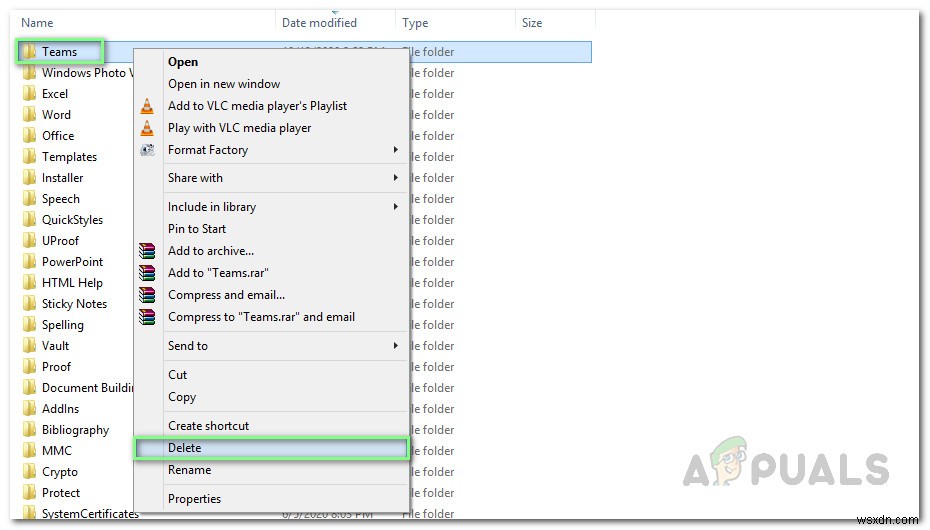The width and height of the screenshot is (930, 530).
Task: Choose Add to "Teams.rar" option
Action: pyautogui.click(x=218, y=273)
